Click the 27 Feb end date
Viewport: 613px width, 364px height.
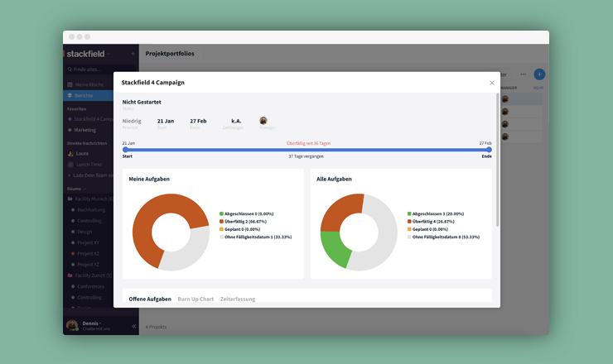(x=198, y=121)
